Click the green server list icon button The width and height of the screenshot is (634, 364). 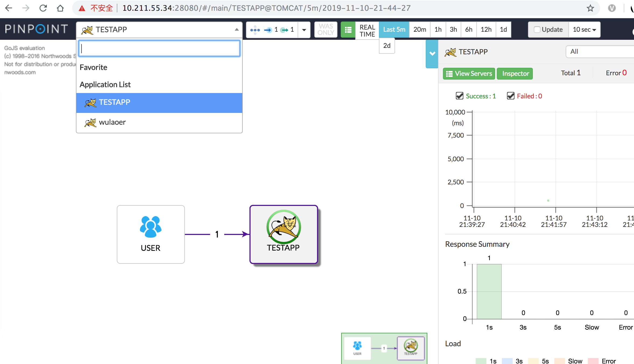click(348, 30)
